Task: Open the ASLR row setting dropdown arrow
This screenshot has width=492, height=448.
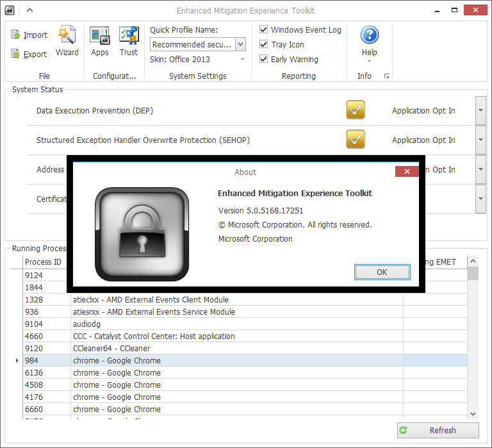Action: [x=480, y=169]
